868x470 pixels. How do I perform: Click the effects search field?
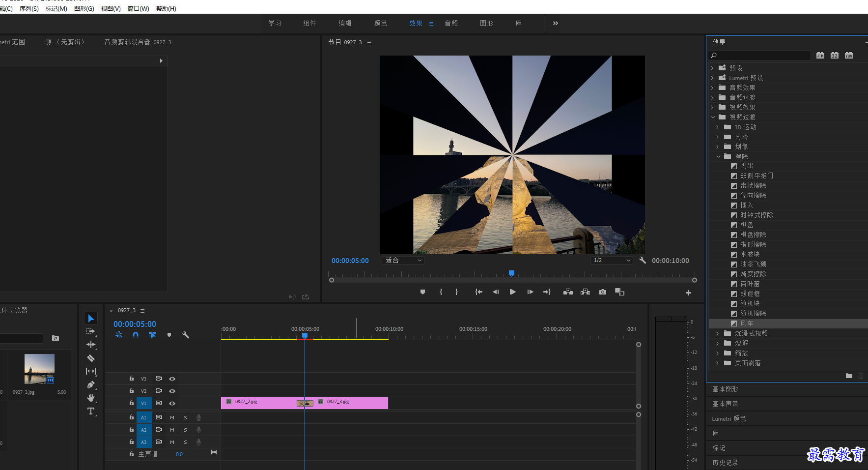(759, 56)
